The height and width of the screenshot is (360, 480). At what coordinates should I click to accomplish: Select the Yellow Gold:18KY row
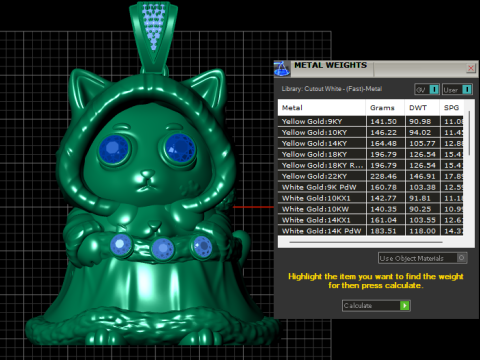tap(370, 154)
